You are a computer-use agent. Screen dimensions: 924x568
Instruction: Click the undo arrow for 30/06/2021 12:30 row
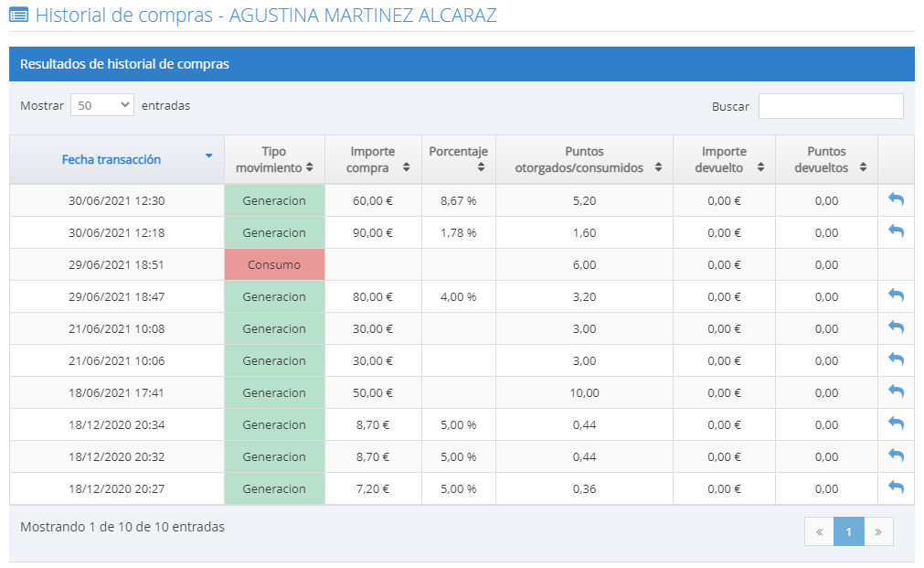[896, 199]
